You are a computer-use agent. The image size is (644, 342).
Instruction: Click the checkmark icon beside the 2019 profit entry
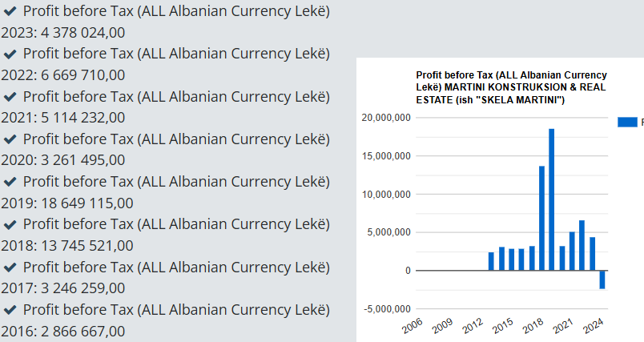click(x=11, y=182)
